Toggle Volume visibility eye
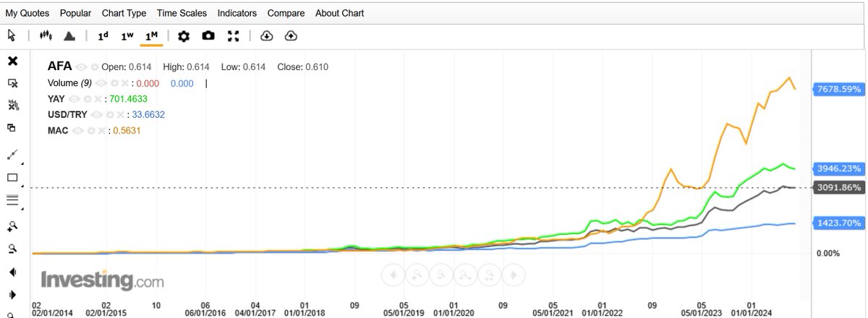This screenshot has width=868, height=318. tap(101, 83)
